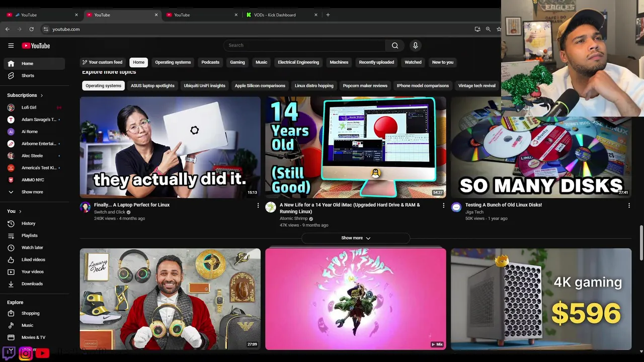644x362 pixels.
Task: Click the search magnifier button
Action: 395,45
